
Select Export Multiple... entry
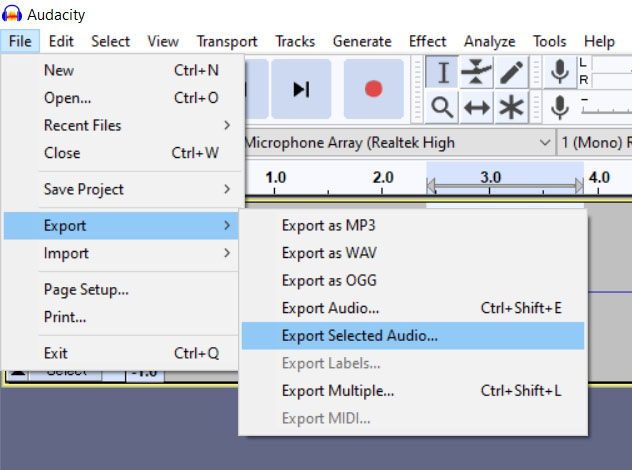[x=413, y=391]
